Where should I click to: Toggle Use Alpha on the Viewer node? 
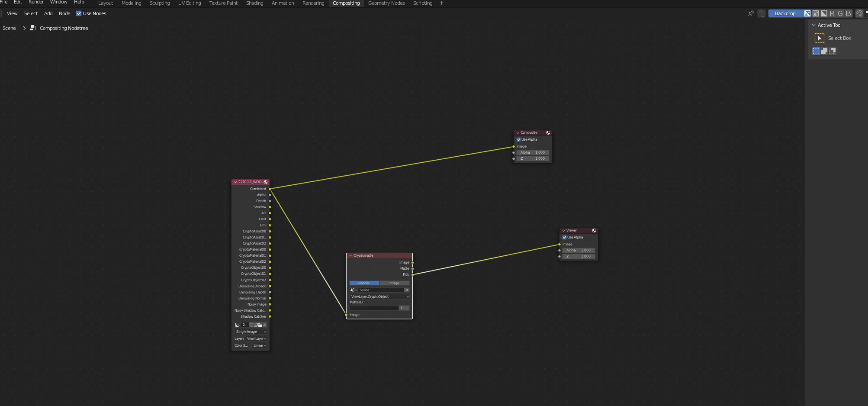pyautogui.click(x=564, y=237)
